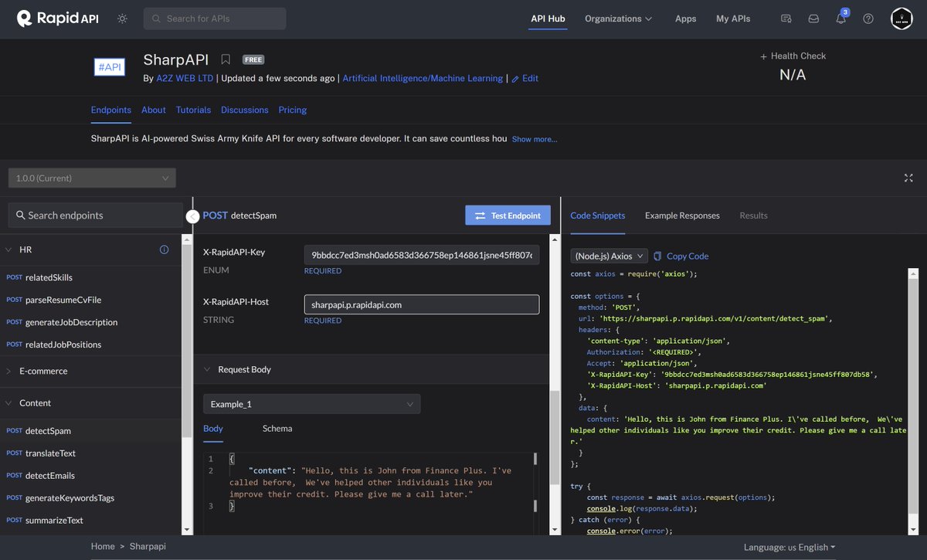Click Show more in the description

pos(535,139)
